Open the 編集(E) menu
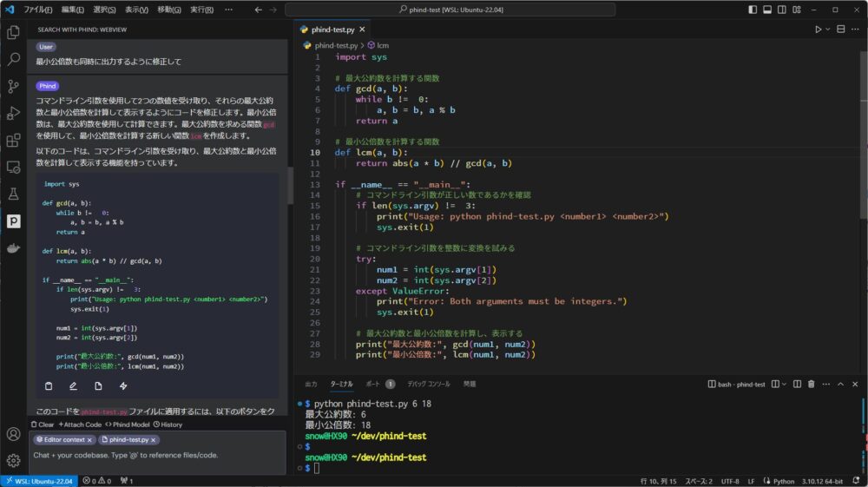This screenshot has height=487, width=868. tap(73, 10)
